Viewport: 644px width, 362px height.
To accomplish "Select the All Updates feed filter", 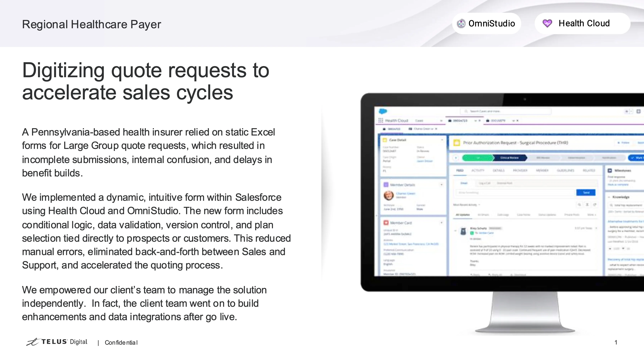I will pos(463,215).
